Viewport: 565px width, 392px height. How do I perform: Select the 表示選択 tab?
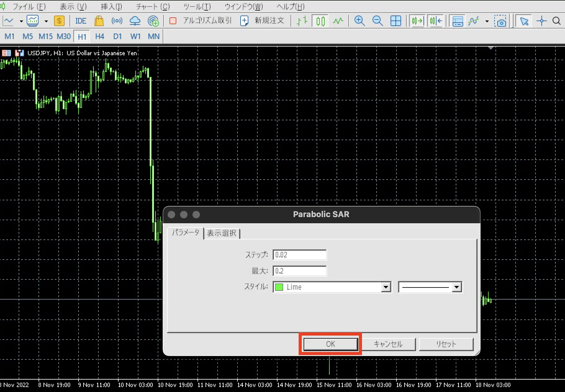coord(222,233)
